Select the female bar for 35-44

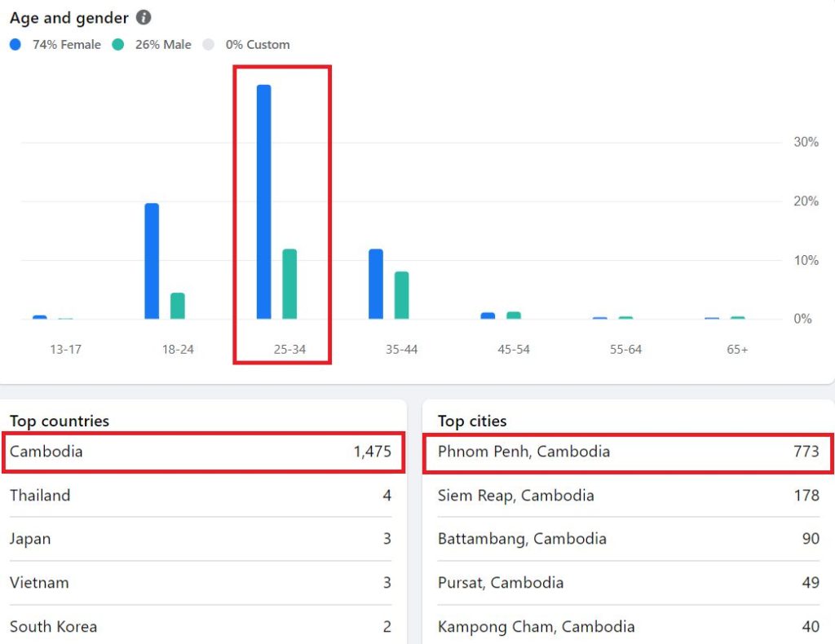pyautogui.click(x=376, y=285)
